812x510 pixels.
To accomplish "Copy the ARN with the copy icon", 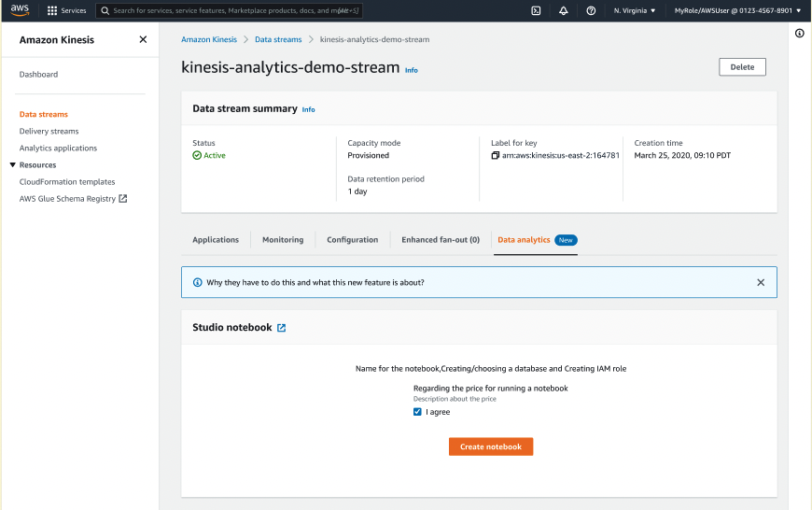I will click(495, 155).
